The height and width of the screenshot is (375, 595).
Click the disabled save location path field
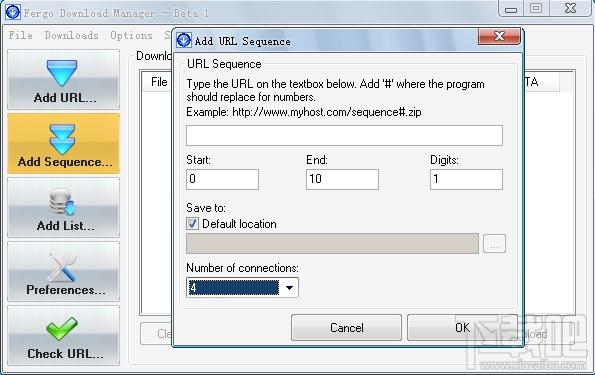332,244
